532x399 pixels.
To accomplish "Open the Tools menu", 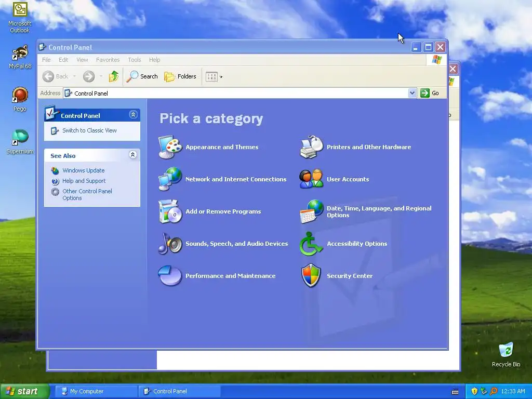I will pyautogui.click(x=135, y=60).
